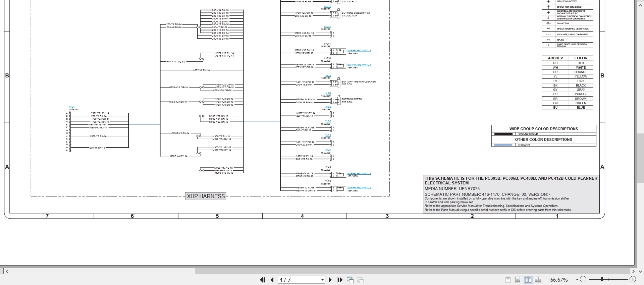Zoom out with the minus button

point(583,279)
